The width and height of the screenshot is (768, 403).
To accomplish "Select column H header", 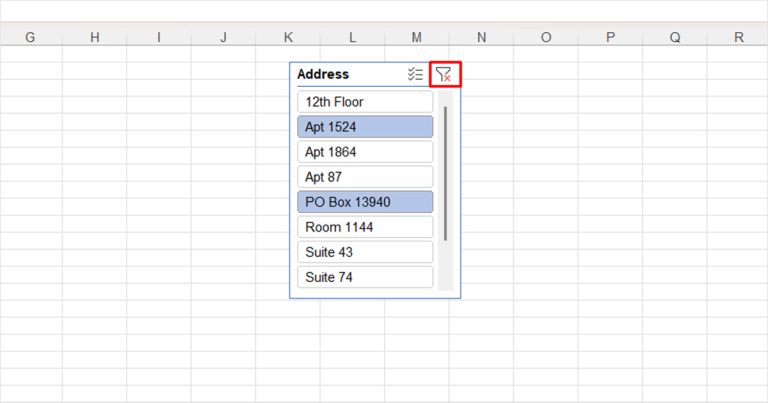I will point(95,37).
